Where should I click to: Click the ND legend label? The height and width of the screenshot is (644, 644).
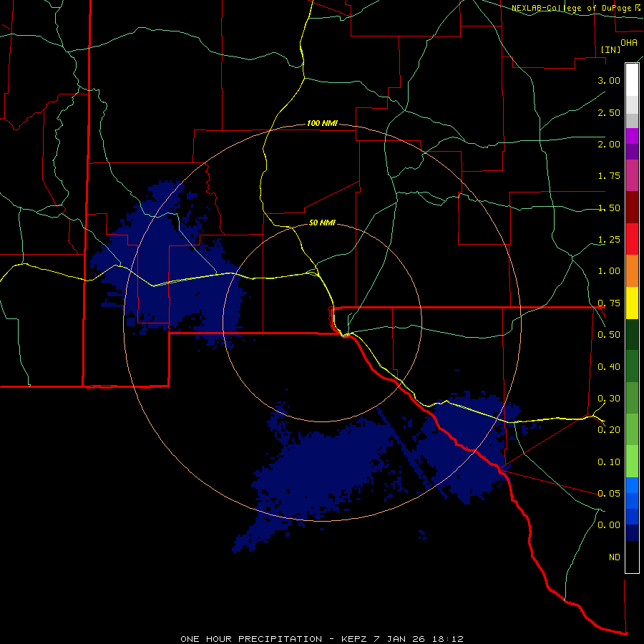615,557
